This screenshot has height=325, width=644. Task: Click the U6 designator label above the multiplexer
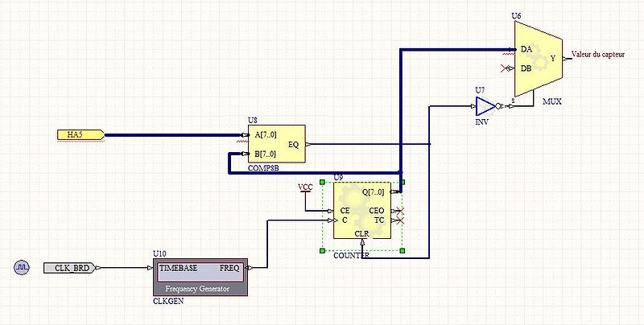click(516, 15)
